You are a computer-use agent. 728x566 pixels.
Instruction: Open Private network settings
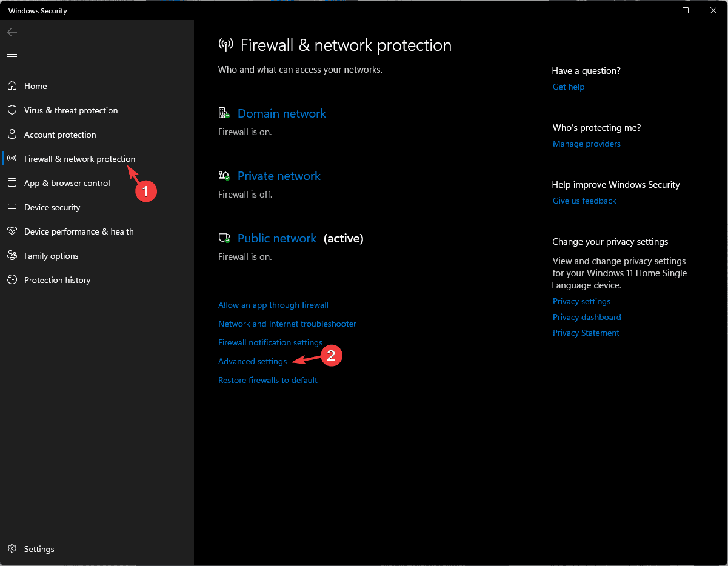click(279, 176)
